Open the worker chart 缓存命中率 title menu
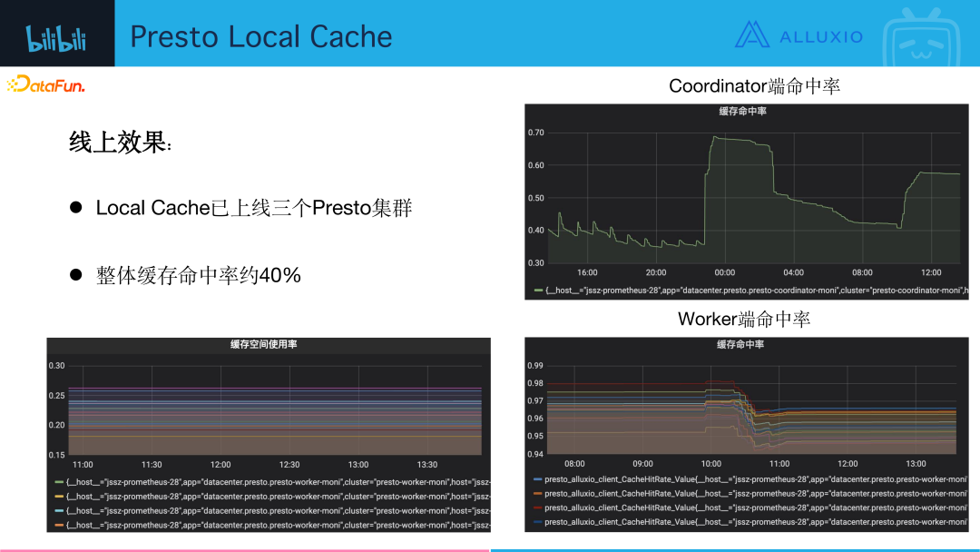 (x=740, y=344)
